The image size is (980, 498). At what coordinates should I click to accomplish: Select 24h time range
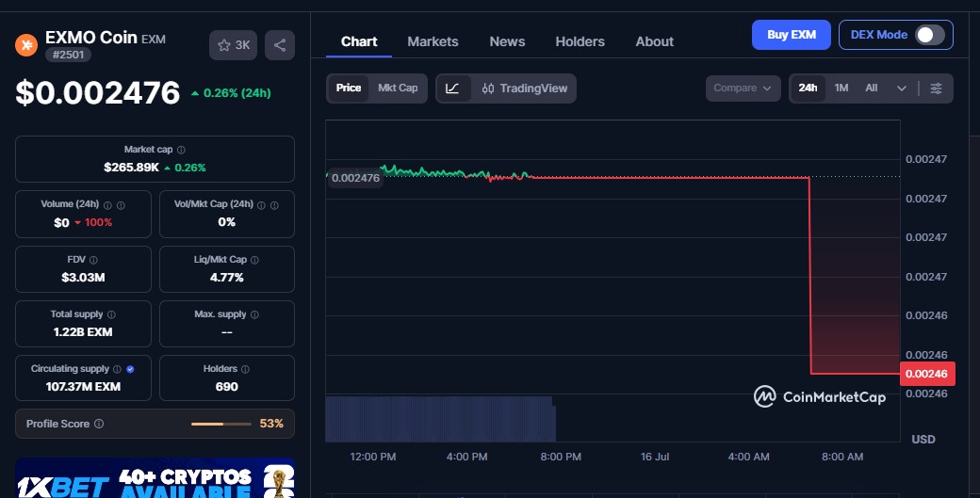808,88
